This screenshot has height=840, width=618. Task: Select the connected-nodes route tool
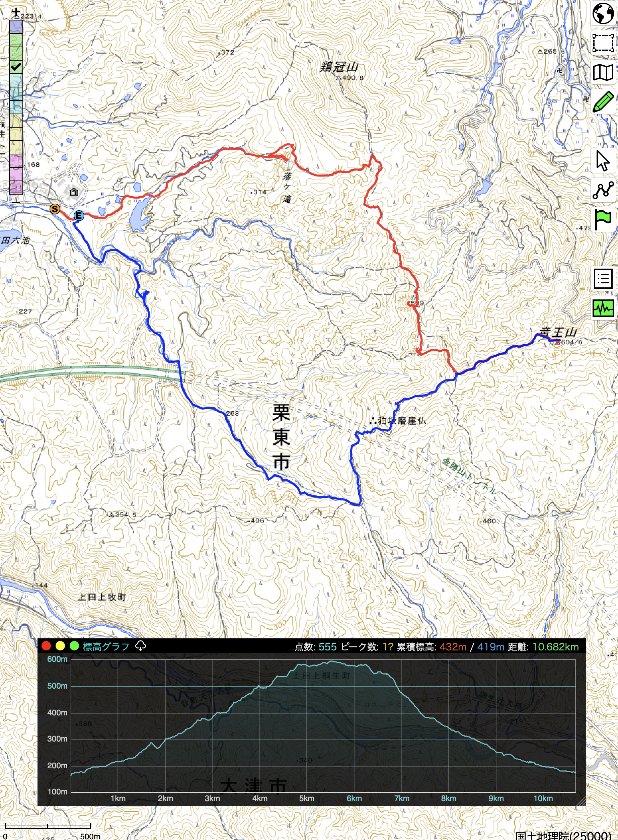pyautogui.click(x=603, y=190)
